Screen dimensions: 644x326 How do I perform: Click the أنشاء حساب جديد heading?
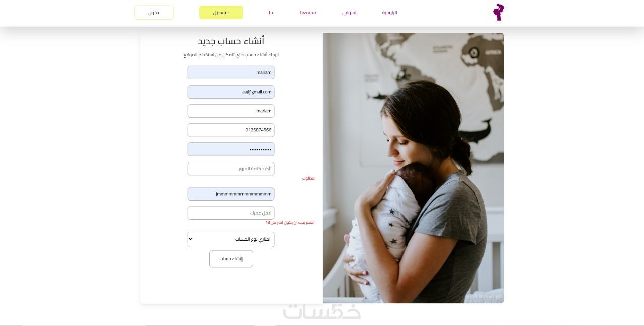231,41
